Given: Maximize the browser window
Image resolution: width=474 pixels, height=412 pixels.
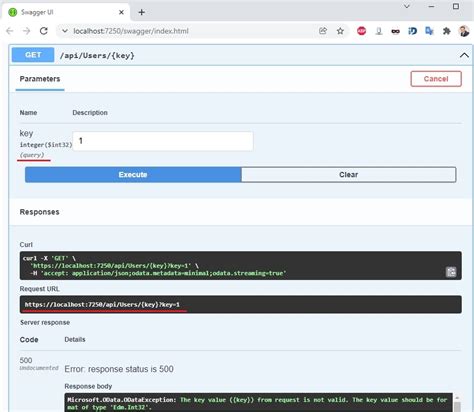Looking at the screenshot, I should pyautogui.click(x=456, y=6).
